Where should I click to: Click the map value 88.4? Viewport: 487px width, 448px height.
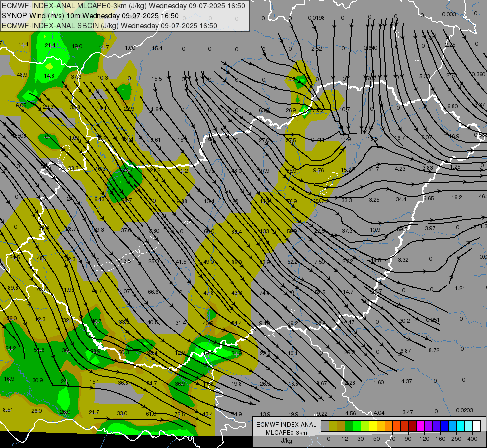pos(237,232)
